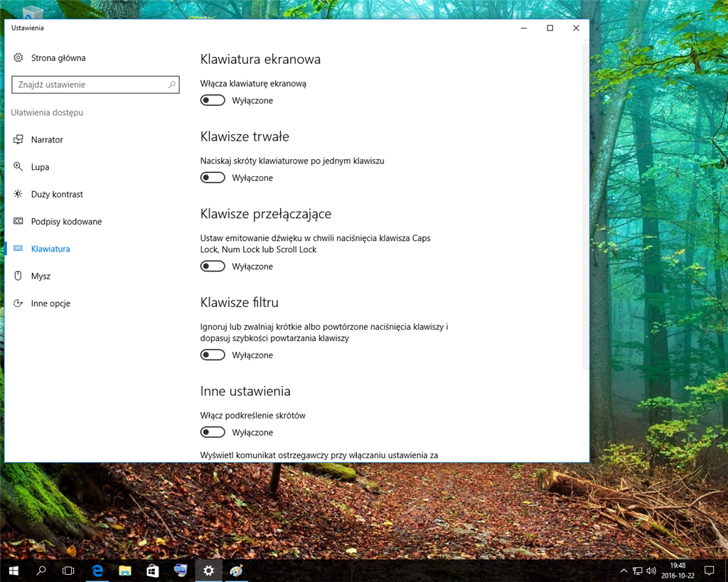Open Paint app from taskbar
The width and height of the screenshot is (728, 582).
(236, 571)
